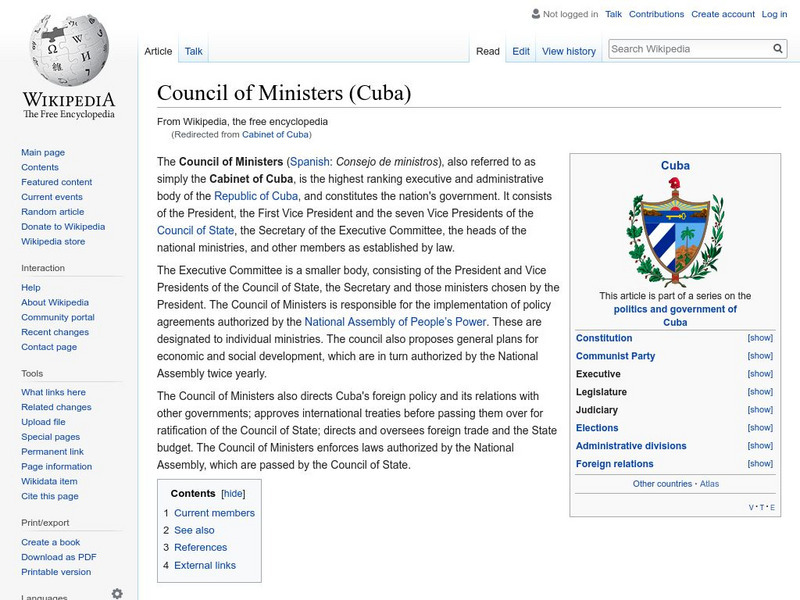The height and width of the screenshot is (600, 800).
Task: Expand the Communist Party section
Action: [x=760, y=356]
